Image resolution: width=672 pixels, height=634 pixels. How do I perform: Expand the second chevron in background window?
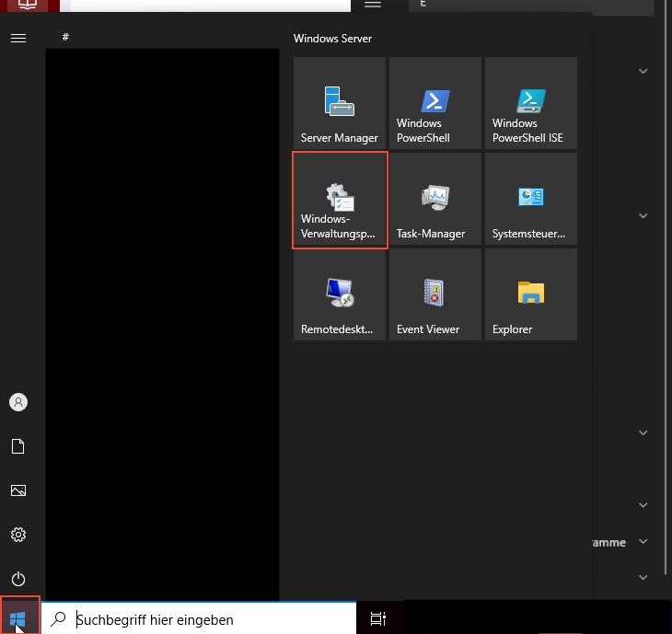pos(643,215)
